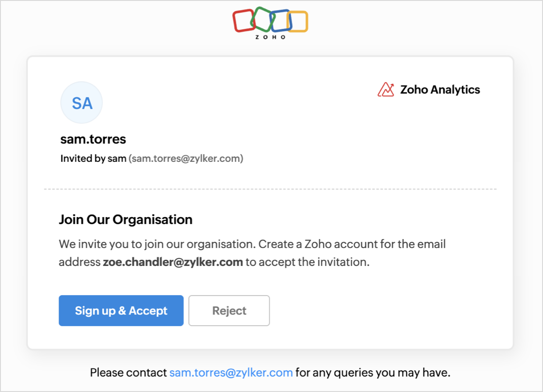Reject the organisation invitation

point(229,310)
